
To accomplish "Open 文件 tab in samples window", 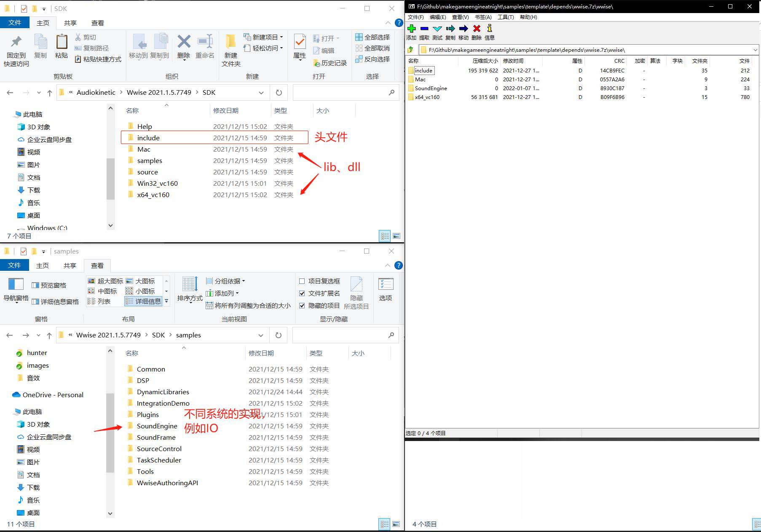I will click(14, 265).
